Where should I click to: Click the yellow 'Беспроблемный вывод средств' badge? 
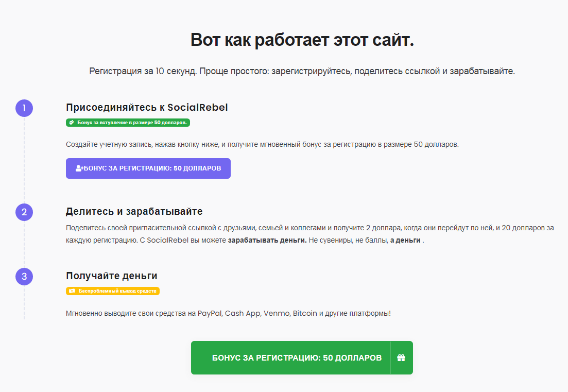tap(113, 291)
